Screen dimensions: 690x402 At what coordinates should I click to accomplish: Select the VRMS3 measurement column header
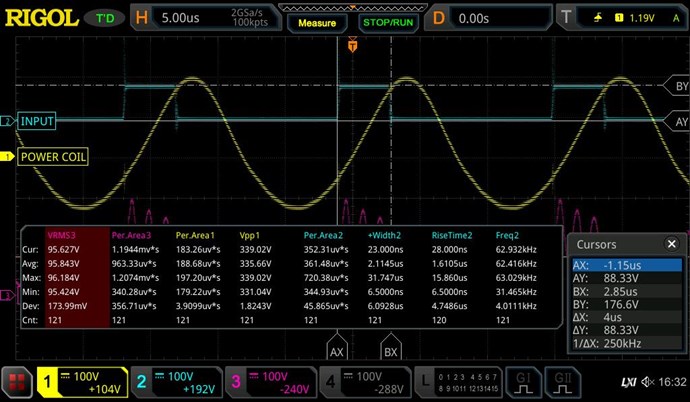click(61, 235)
